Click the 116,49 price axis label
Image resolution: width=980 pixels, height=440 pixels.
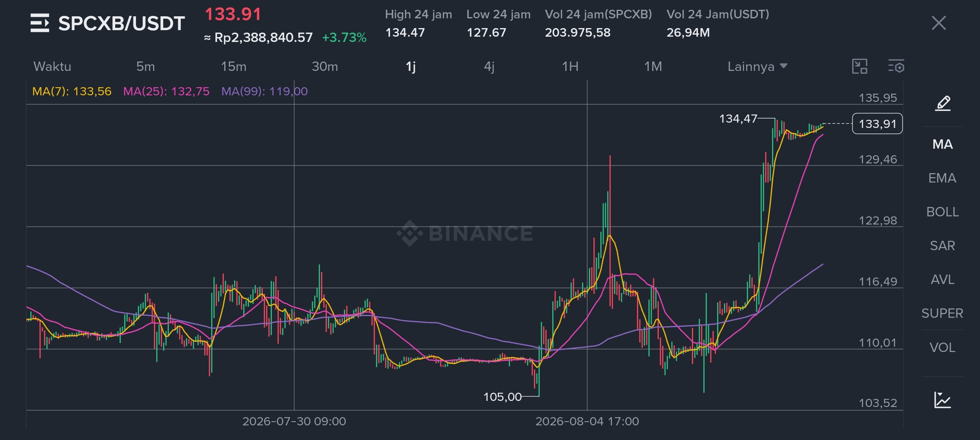click(x=878, y=282)
